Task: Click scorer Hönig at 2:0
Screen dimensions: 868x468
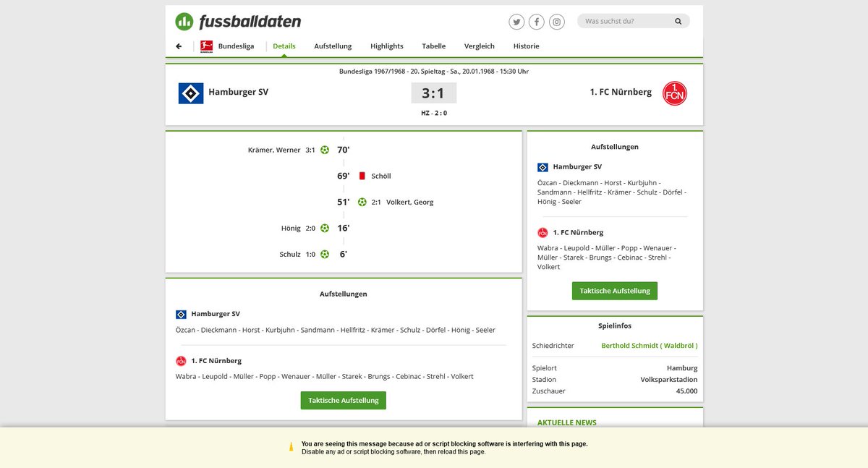Action: [291, 229]
